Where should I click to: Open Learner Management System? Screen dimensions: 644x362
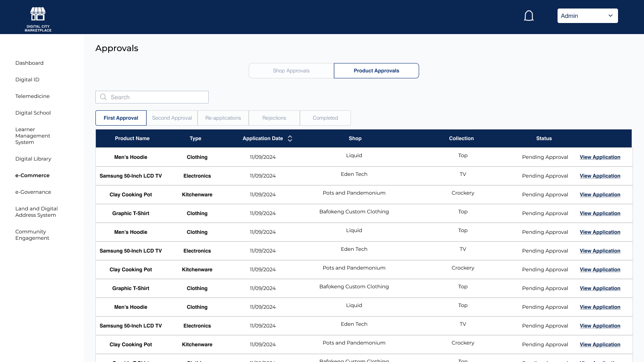[x=32, y=136]
